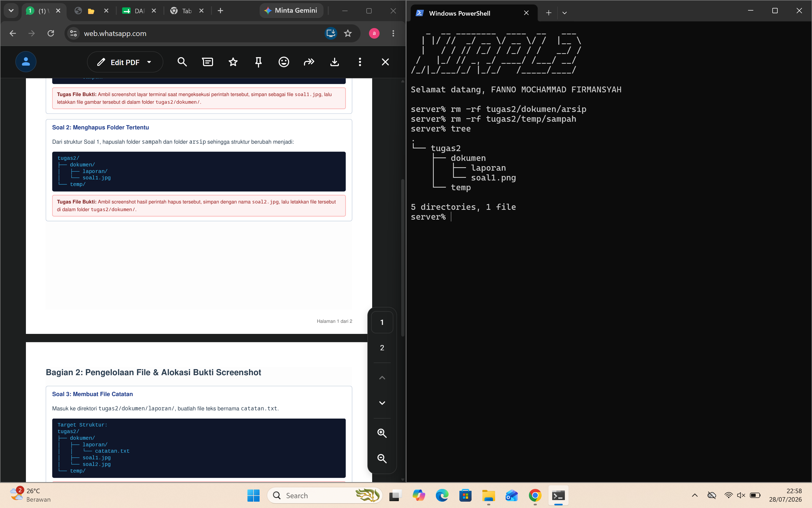Zoom out of the PDF
Screen dimensions: 812x508
pos(382,459)
